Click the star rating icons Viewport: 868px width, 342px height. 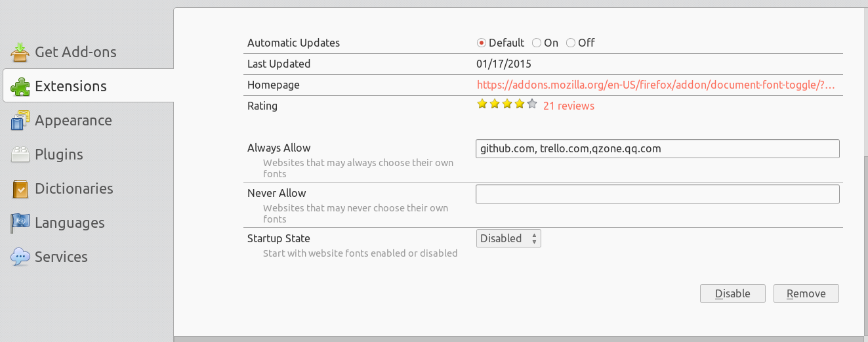click(x=507, y=104)
